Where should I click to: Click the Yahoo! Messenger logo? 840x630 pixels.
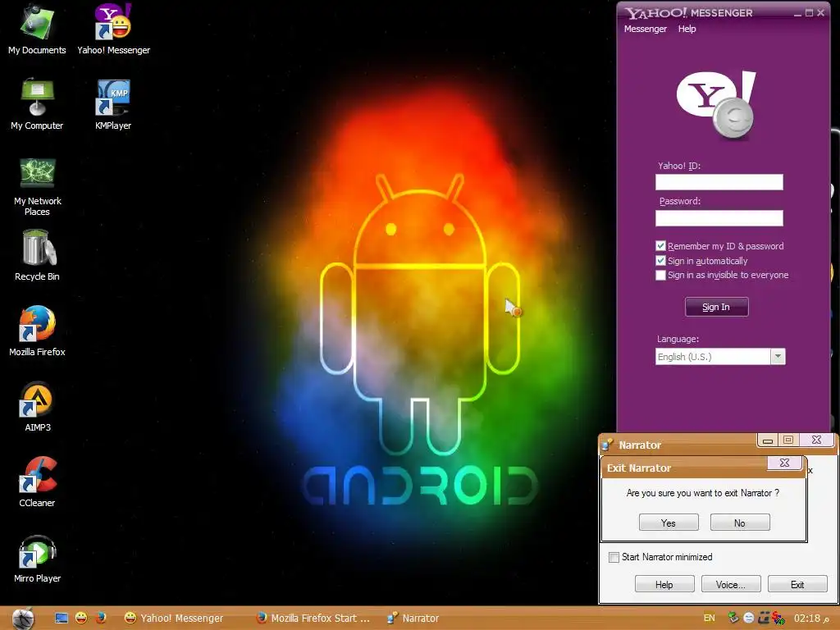pos(716,105)
